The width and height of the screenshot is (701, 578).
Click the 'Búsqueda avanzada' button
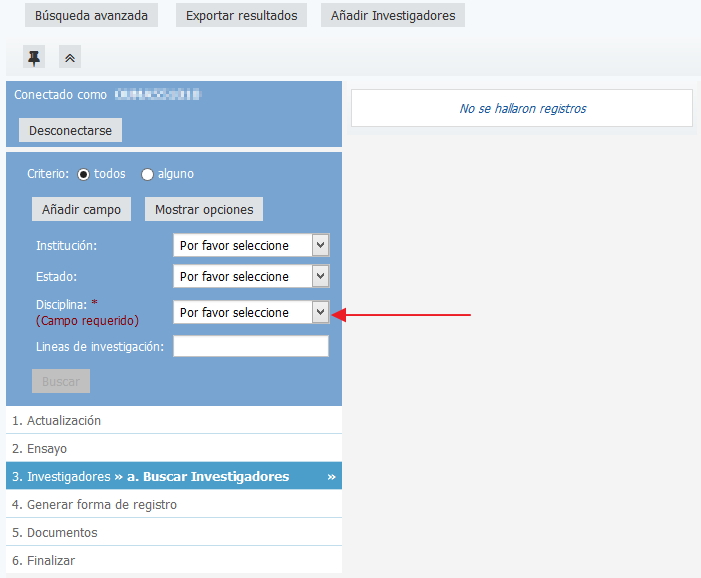pyautogui.click(x=91, y=15)
